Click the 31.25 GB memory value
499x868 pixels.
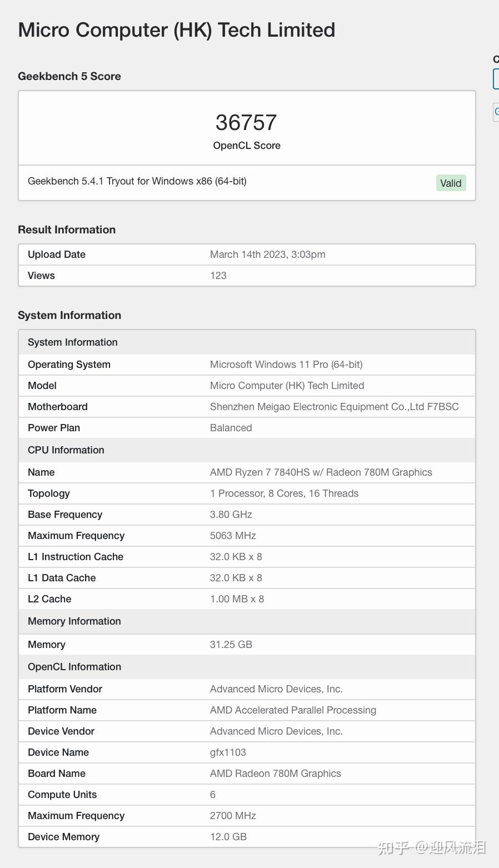click(231, 645)
